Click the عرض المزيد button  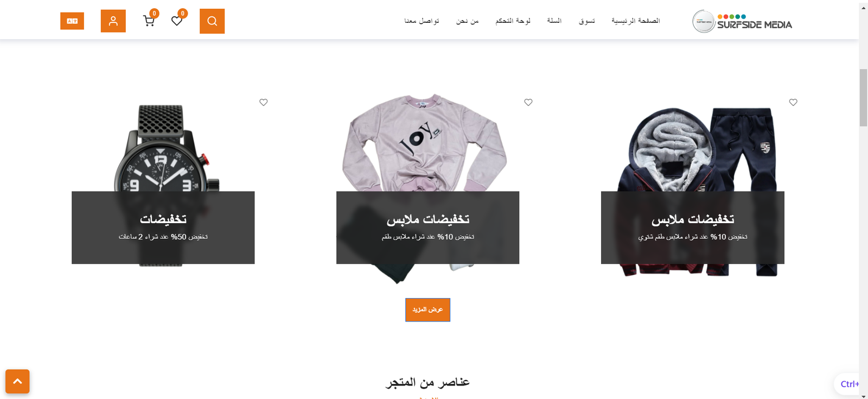(x=427, y=309)
